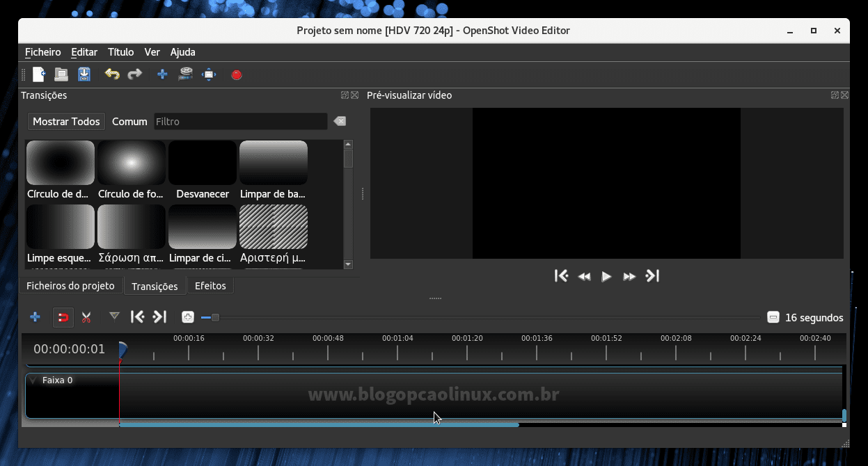Click the 00:00:00:01 timecode display
The image size is (868, 466).
tap(70, 349)
